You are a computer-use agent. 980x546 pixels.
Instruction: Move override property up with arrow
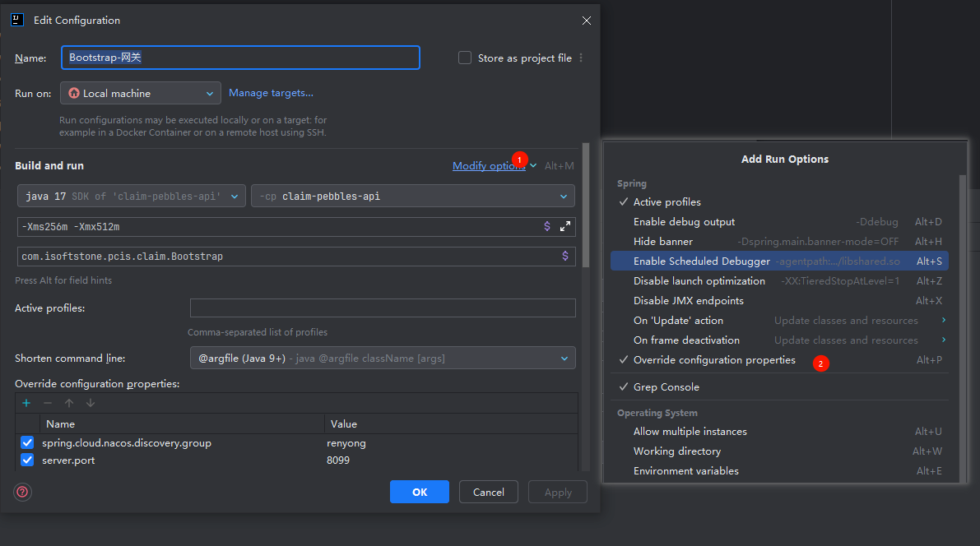tap(69, 403)
